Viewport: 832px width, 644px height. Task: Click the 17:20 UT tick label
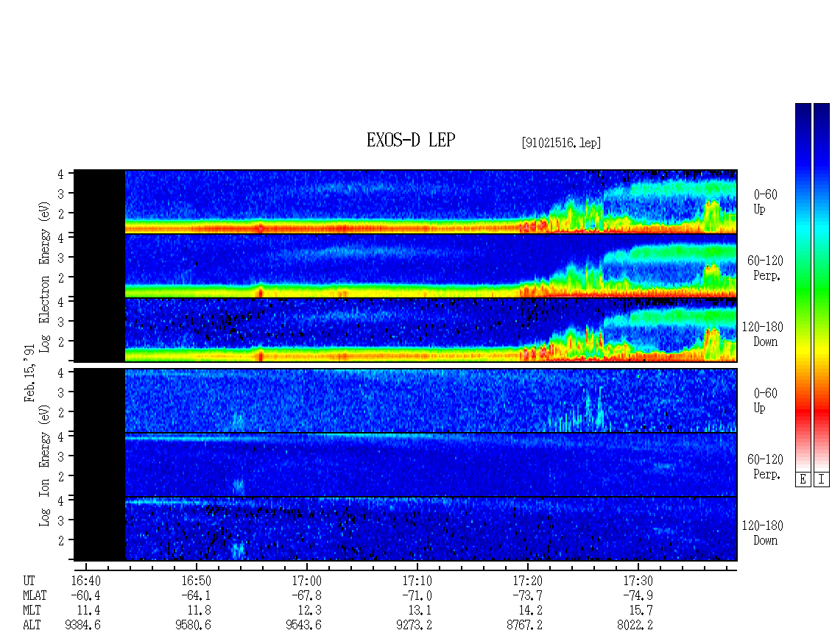click(x=527, y=581)
